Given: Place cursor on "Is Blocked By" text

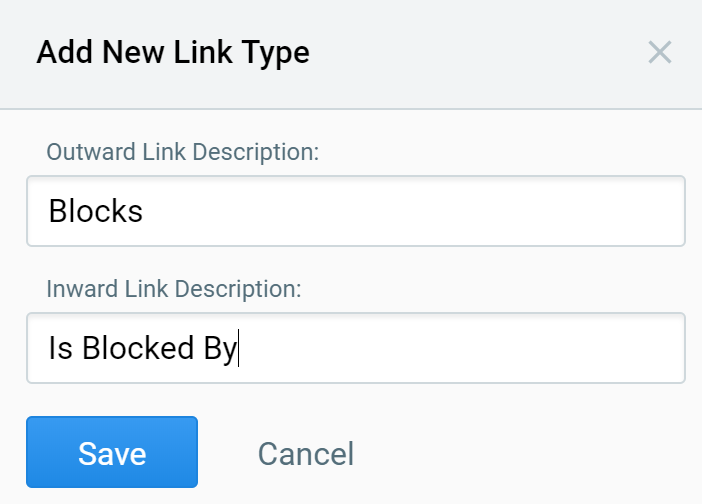Looking at the screenshot, I should tap(142, 348).
